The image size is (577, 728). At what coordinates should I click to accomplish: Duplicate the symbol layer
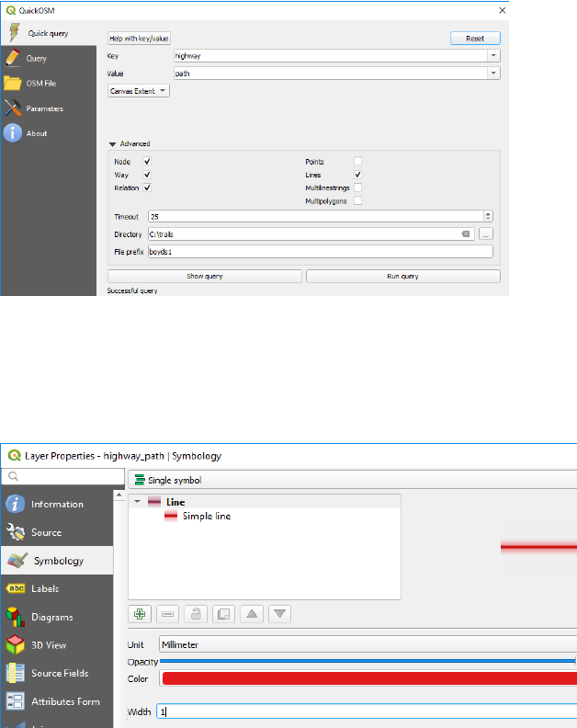coord(223,614)
